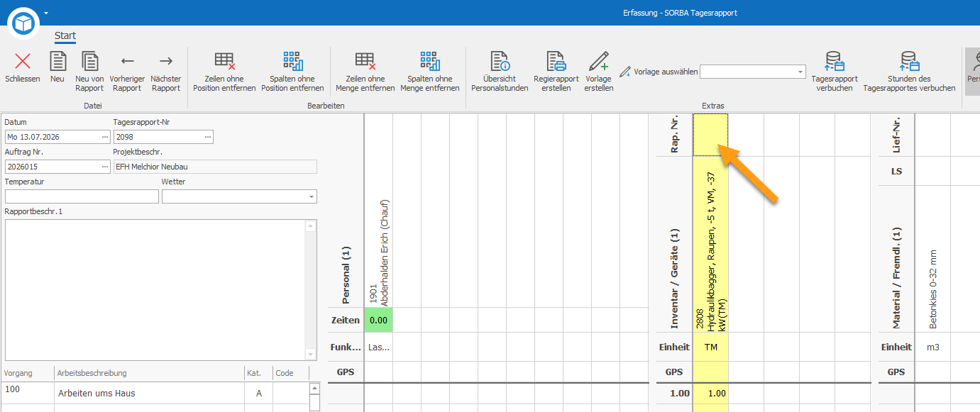Go to Vorheriger Rapport arrow

128,61
